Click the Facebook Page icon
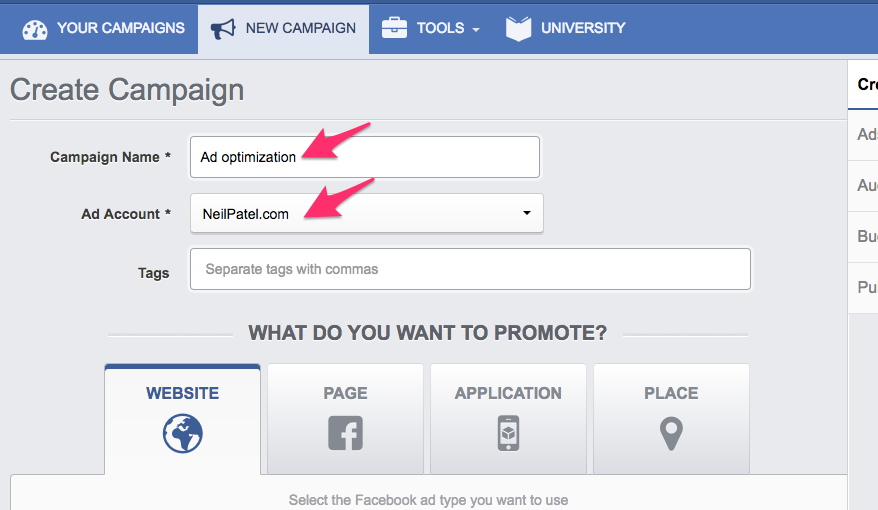 345,433
